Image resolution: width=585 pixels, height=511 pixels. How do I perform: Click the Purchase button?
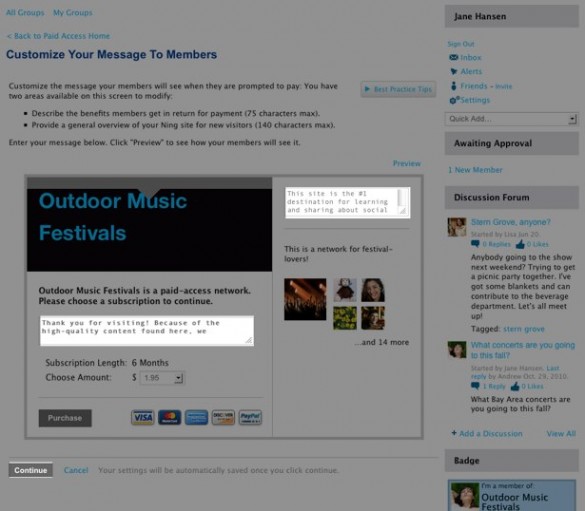click(x=65, y=418)
